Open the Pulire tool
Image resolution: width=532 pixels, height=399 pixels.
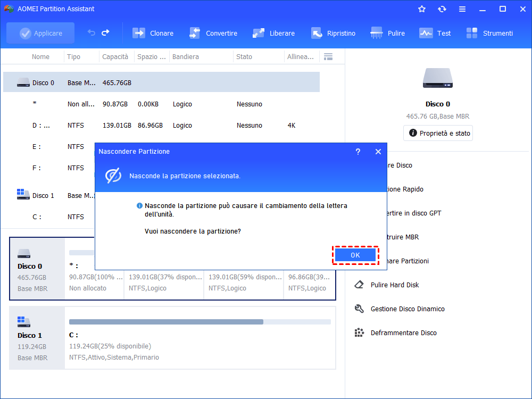[387, 33]
